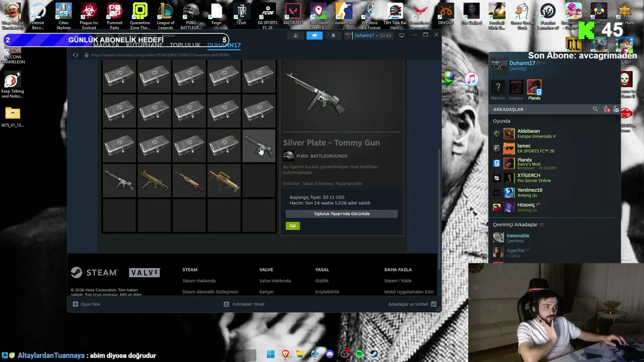Viewport: 644px width, 362px height.
Task: Launch the PUBG BATTLEGROUNDS desktop icon
Action: [191, 16]
